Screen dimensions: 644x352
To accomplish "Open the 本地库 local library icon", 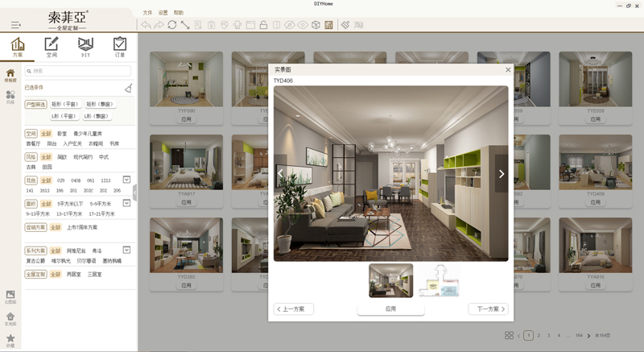I will click(x=10, y=319).
